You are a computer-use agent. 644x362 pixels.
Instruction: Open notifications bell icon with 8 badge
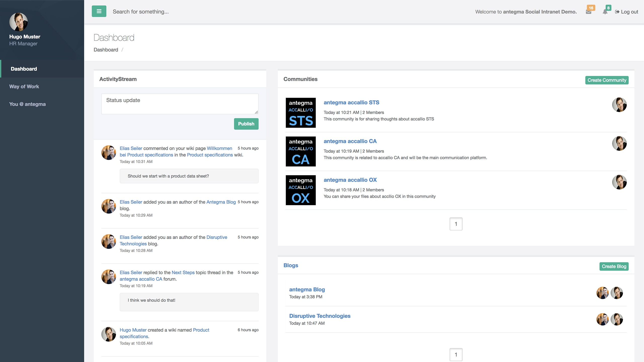[x=605, y=12]
